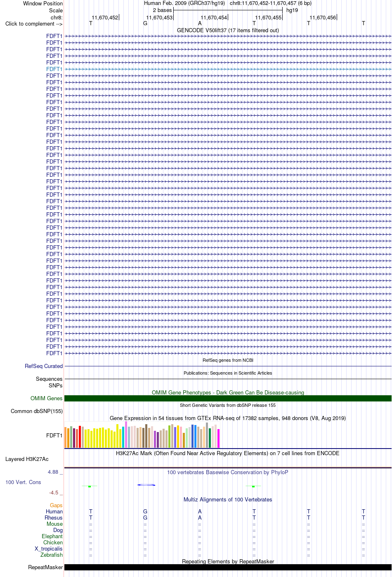Click the 'Dog' species row label
This screenshot has width=392, height=577.
pos(58,530)
